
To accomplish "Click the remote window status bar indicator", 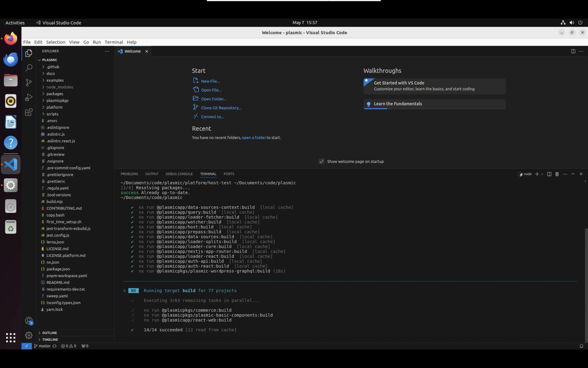I will click(x=27, y=346).
